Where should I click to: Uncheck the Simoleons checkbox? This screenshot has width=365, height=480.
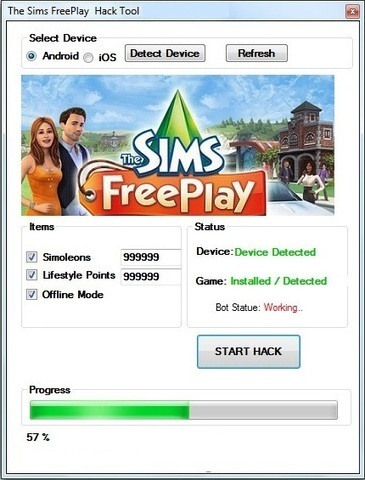tap(32, 257)
